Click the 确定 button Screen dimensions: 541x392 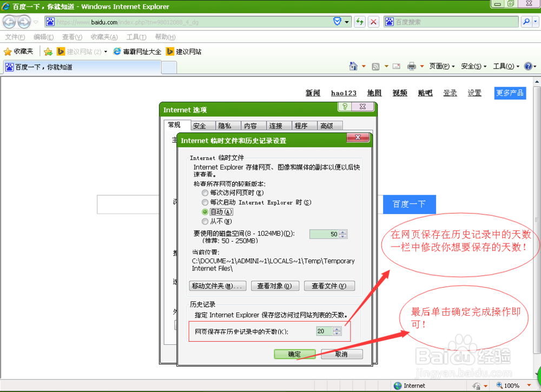[295, 354]
